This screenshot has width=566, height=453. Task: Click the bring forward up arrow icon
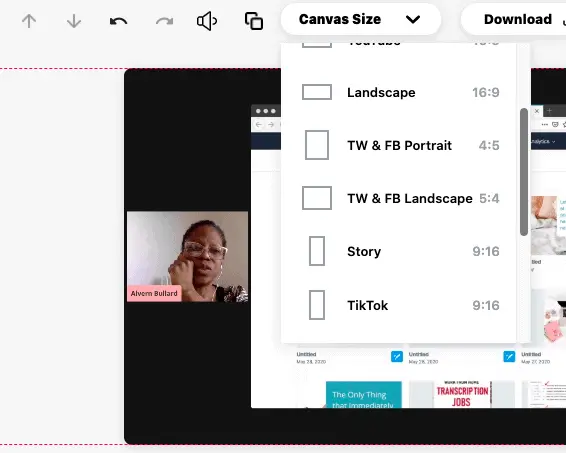click(x=29, y=21)
